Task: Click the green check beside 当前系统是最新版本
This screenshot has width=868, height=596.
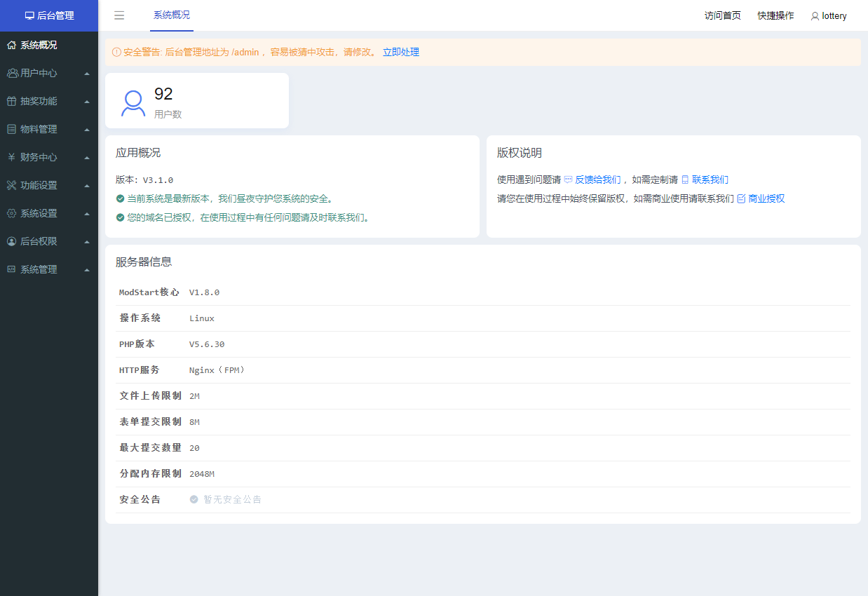Action: point(120,198)
